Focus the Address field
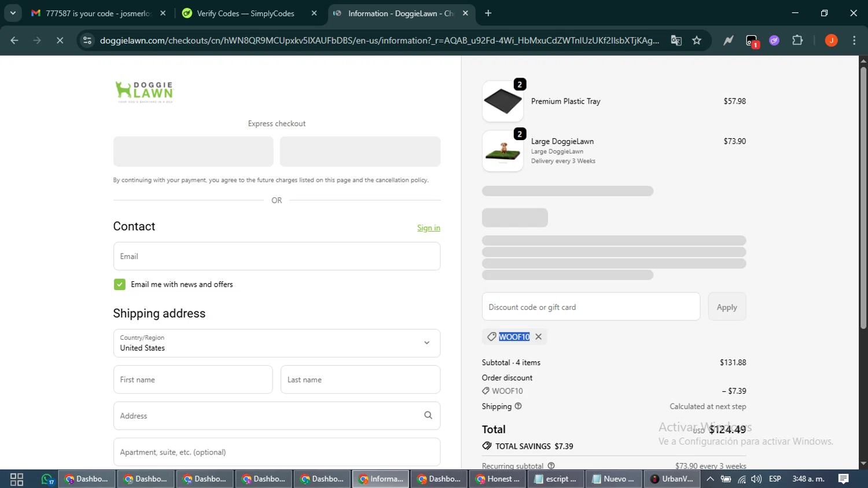Screen dimensions: 868x488 point(277,416)
